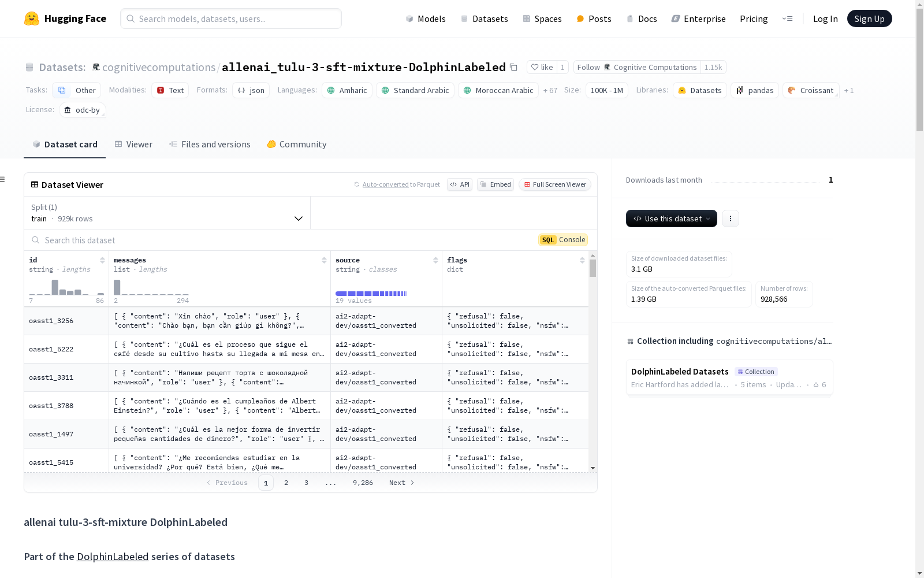924x578 pixels.
Task: Click the like heart button
Action: [542, 67]
